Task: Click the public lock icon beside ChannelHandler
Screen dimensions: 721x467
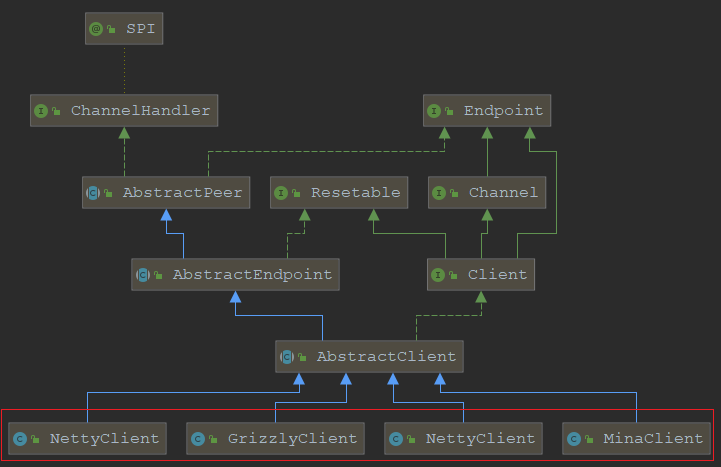Action: tap(56, 111)
